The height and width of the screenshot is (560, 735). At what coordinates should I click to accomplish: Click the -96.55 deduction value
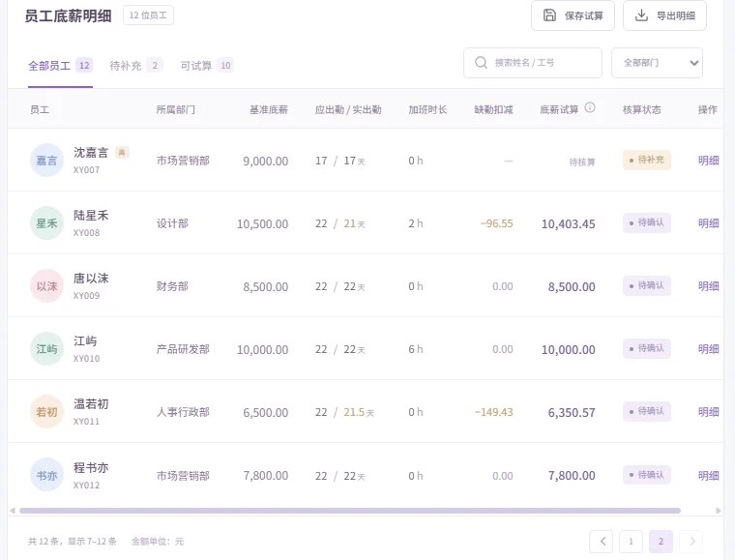[496, 223]
